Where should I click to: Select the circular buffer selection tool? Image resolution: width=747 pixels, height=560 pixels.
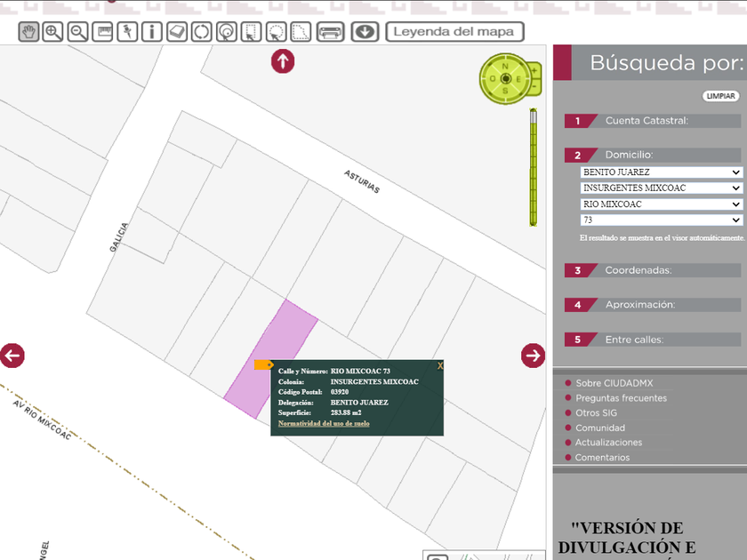pyautogui.click(x=226, y=32)
